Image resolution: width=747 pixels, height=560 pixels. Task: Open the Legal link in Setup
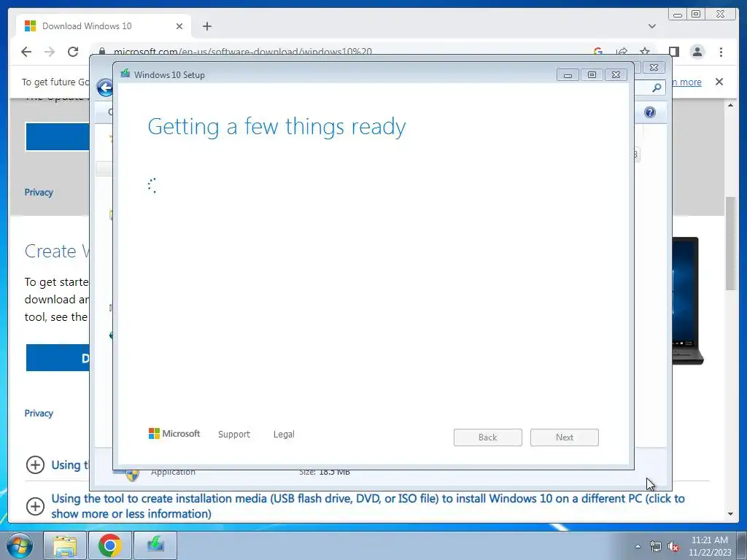click(x=284, y=435)
